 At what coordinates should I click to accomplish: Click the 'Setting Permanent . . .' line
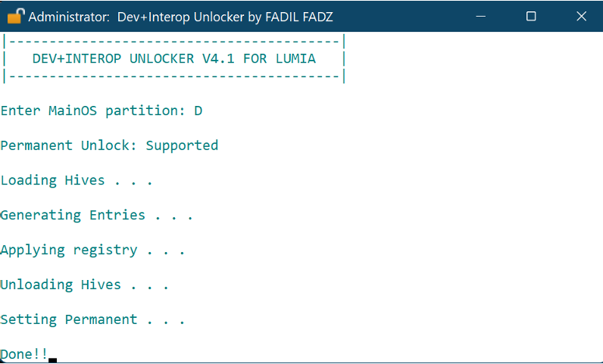click(92, 319)
